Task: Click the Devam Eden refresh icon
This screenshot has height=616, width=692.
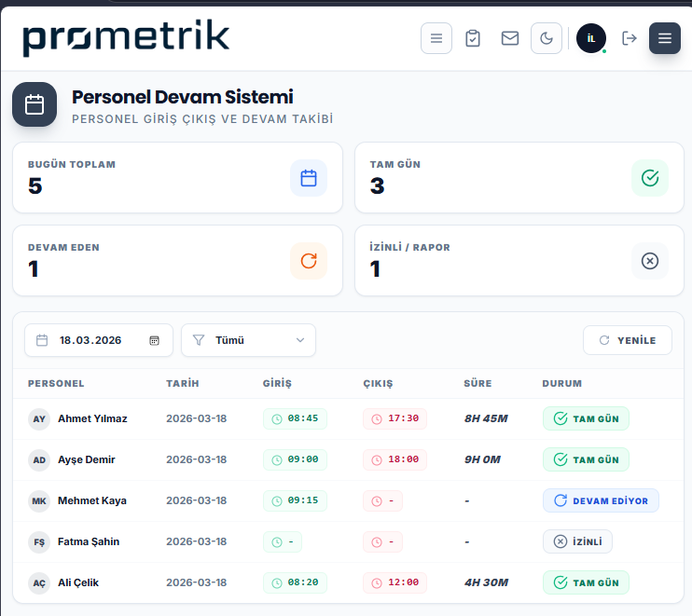Action: (309, 261)
